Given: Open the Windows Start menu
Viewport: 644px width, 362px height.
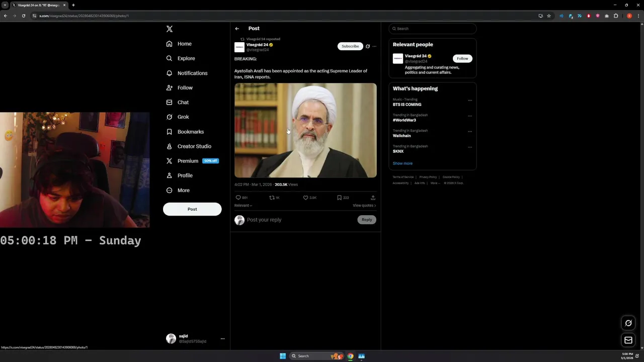Looking at the screenshot, I should pyautogui.click(x=283, y=356).
